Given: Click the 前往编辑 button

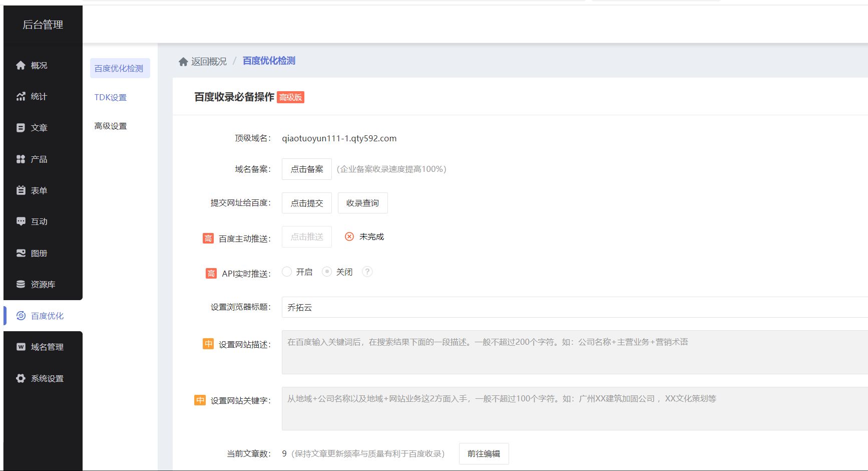Looking at the screenshot, I should tap(484, 453).
